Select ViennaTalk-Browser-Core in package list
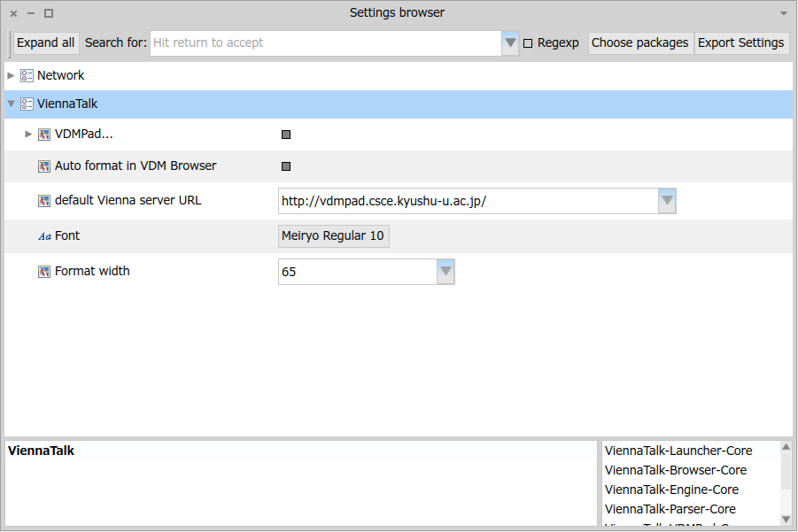 click(676, 470)
